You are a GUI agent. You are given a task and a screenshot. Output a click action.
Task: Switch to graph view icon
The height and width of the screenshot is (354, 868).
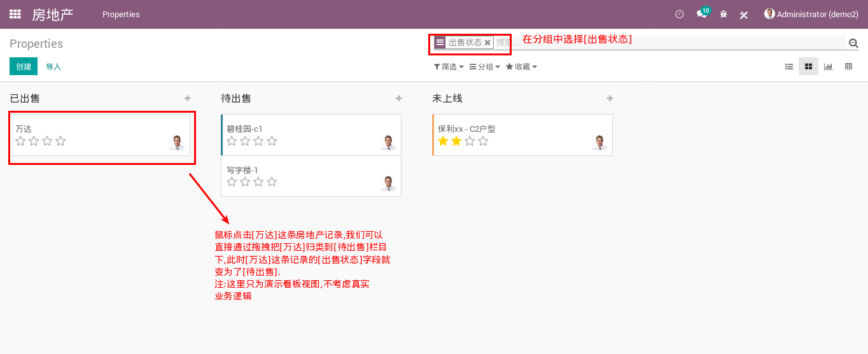(828, 66)
